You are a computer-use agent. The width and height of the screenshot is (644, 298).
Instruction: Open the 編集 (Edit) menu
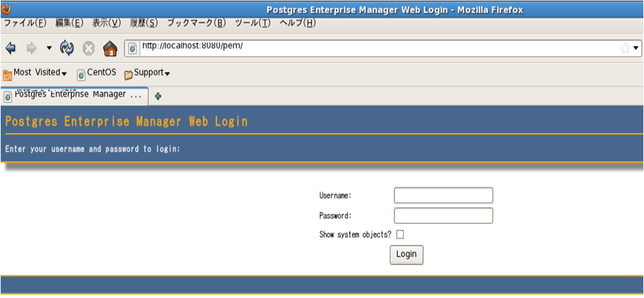(69, 23)
